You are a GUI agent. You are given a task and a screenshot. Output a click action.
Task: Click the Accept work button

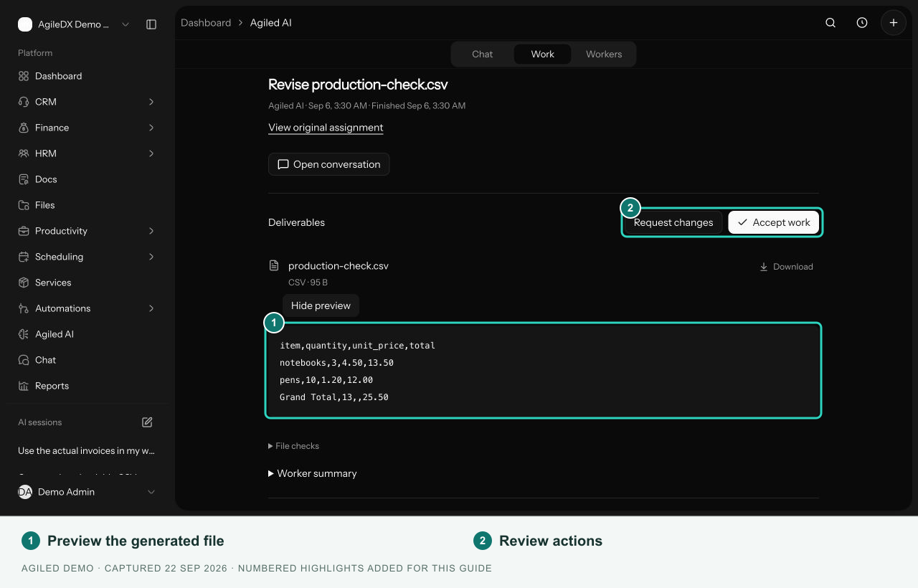pos(774,222)
